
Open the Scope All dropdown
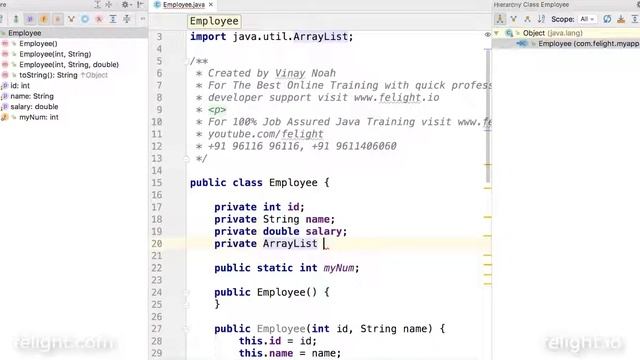click(x=587, y=19)
